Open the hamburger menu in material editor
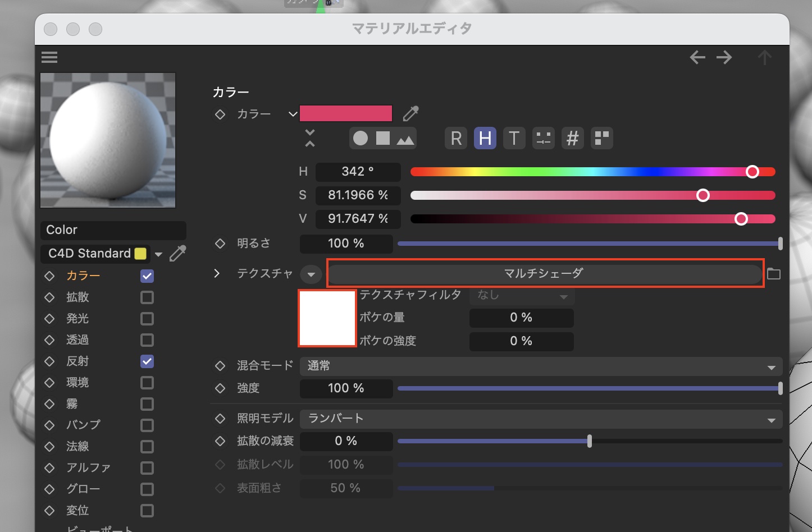812x532 pixels. tap(49, 57)
